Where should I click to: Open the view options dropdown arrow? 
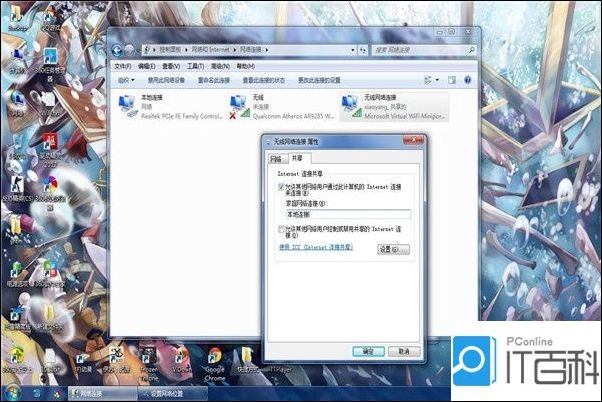tap(437, 80)
